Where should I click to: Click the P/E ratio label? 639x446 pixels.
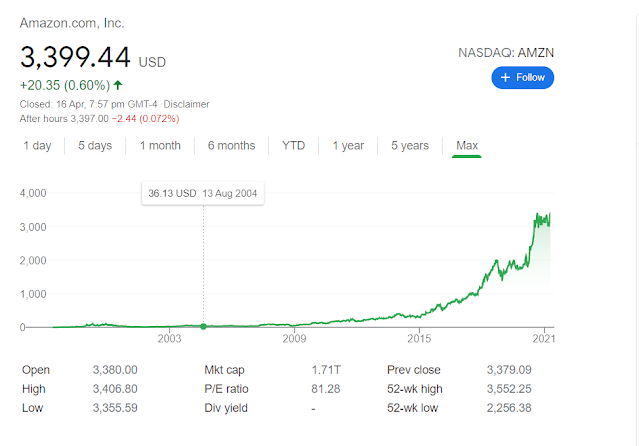pos(226,389)
